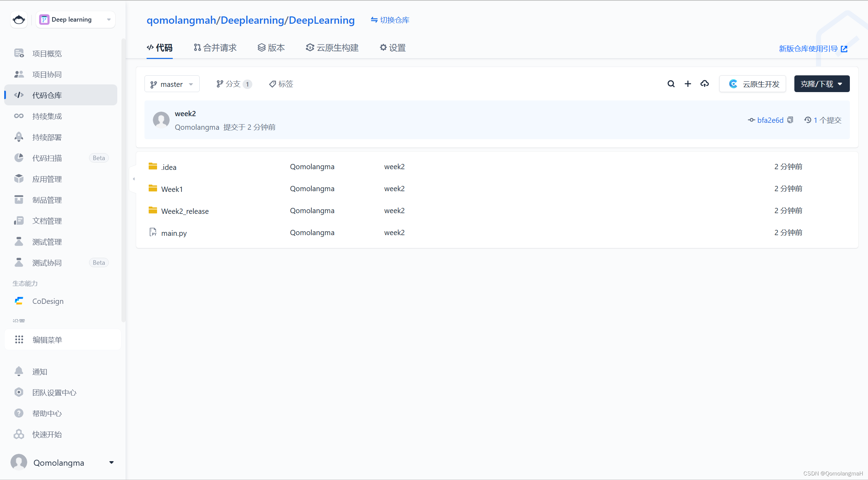The height and width of the screenshot is (480, 868).
Task: Open 编辑菜单 grid icon item
Action: [x=47, y=339]
